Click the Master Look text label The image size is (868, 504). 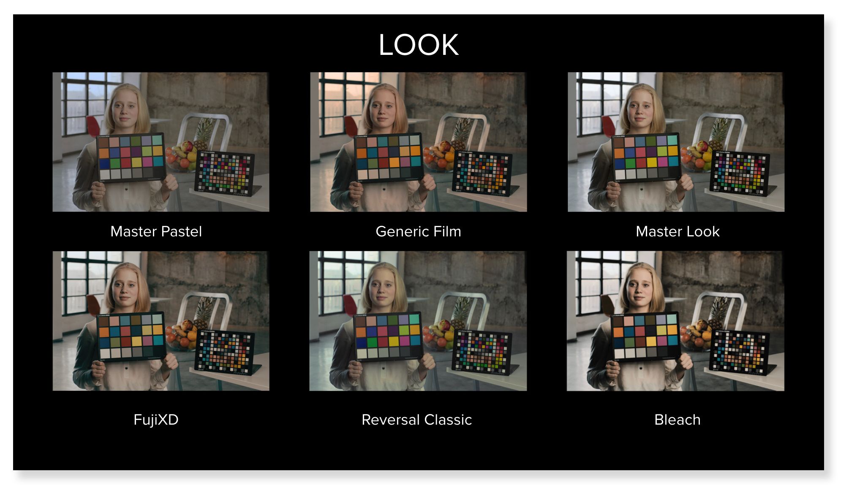(678, 231)
